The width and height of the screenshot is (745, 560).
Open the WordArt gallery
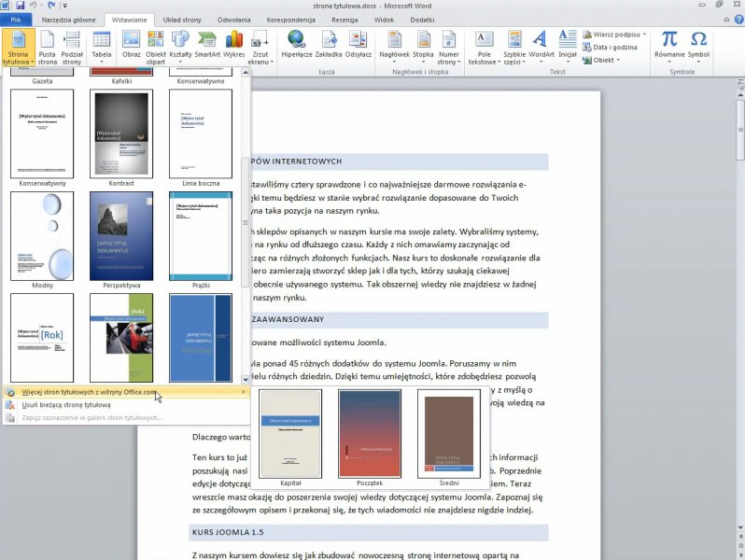pos(541,47)
